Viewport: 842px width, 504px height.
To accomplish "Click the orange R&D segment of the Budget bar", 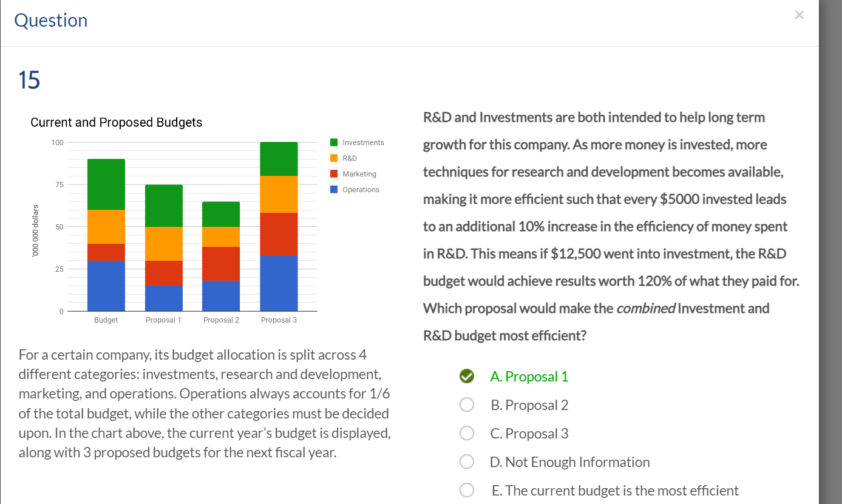I will 106,227.
